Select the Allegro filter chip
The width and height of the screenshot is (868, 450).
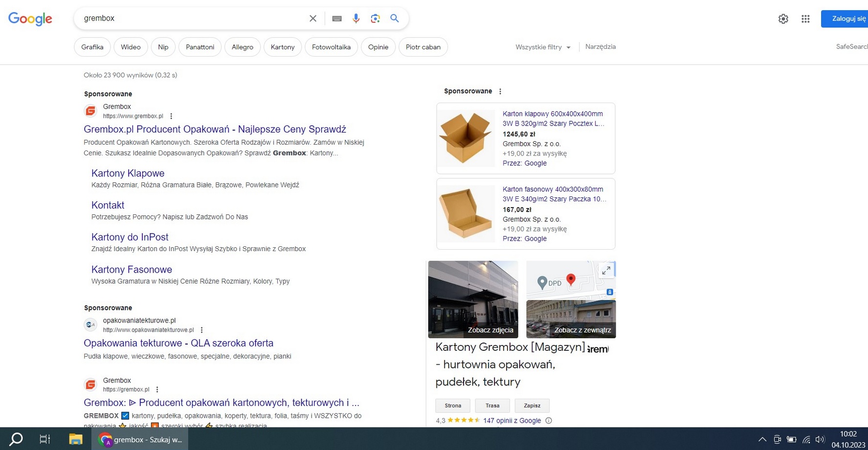tap(243, 47)
